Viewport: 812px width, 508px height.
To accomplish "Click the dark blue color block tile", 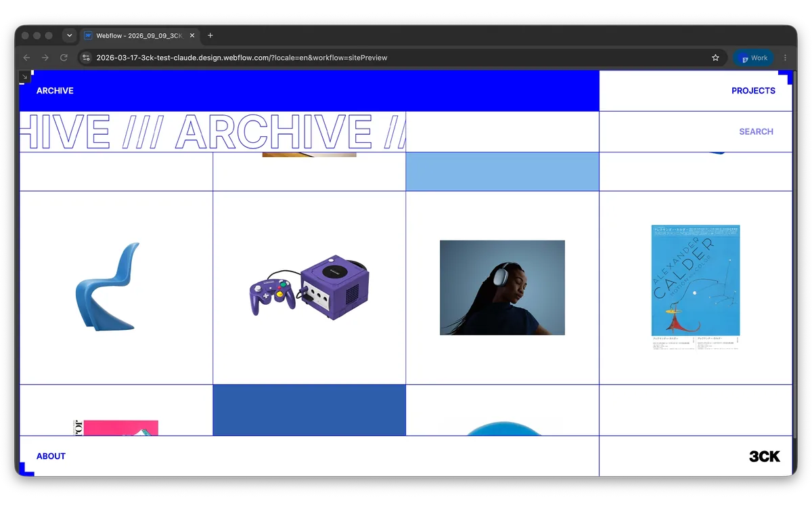I will [x=309, y=410].
